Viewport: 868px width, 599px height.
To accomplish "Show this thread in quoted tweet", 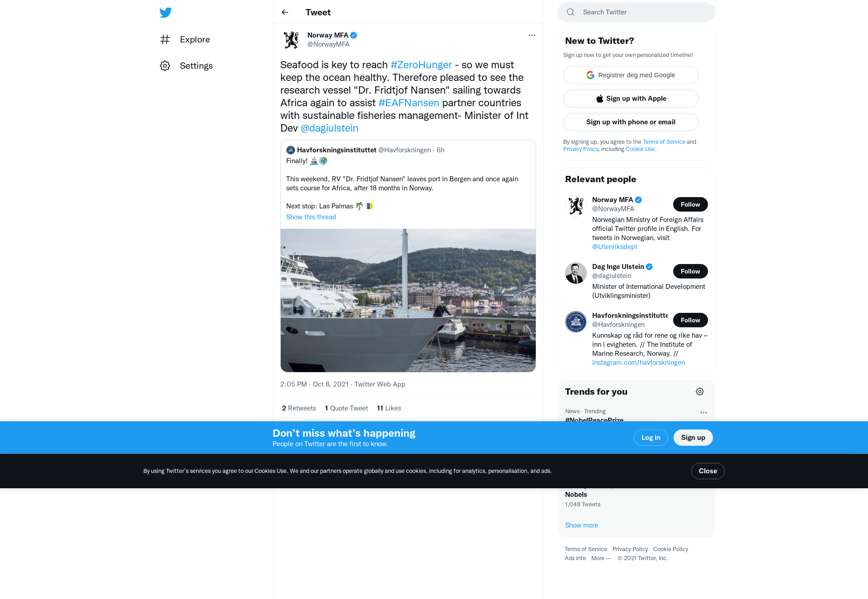I will pos(311,217).
